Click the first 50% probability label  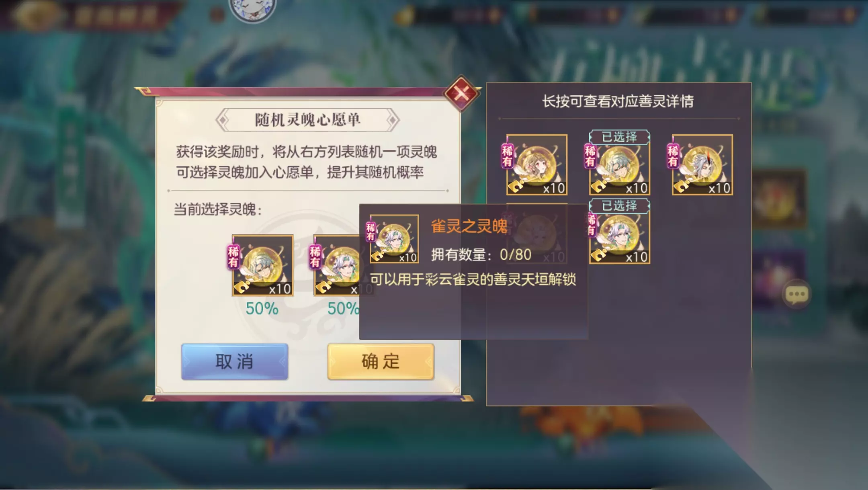[x=262, y=309]
